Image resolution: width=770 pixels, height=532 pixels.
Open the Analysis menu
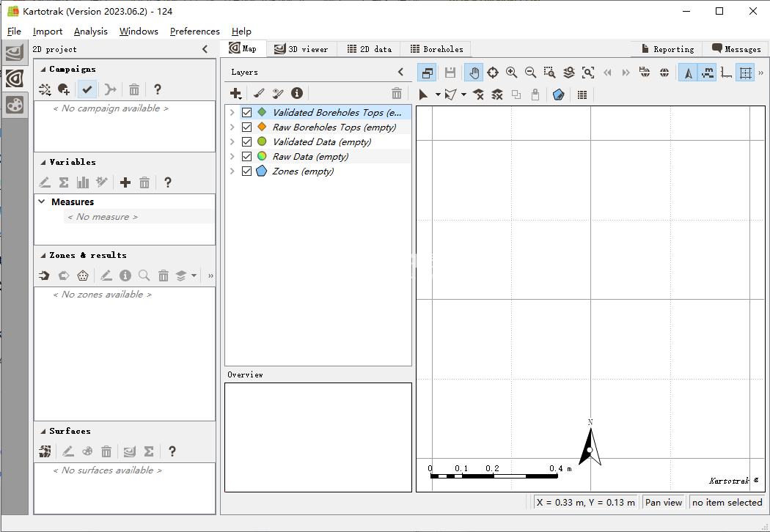click(90, 32)
